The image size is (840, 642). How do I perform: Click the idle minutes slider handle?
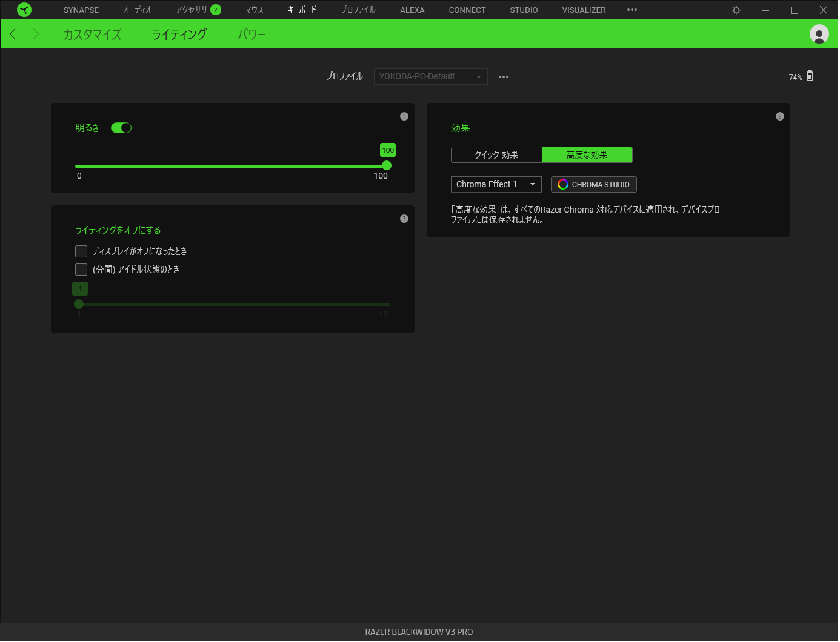tap(79, 304)
